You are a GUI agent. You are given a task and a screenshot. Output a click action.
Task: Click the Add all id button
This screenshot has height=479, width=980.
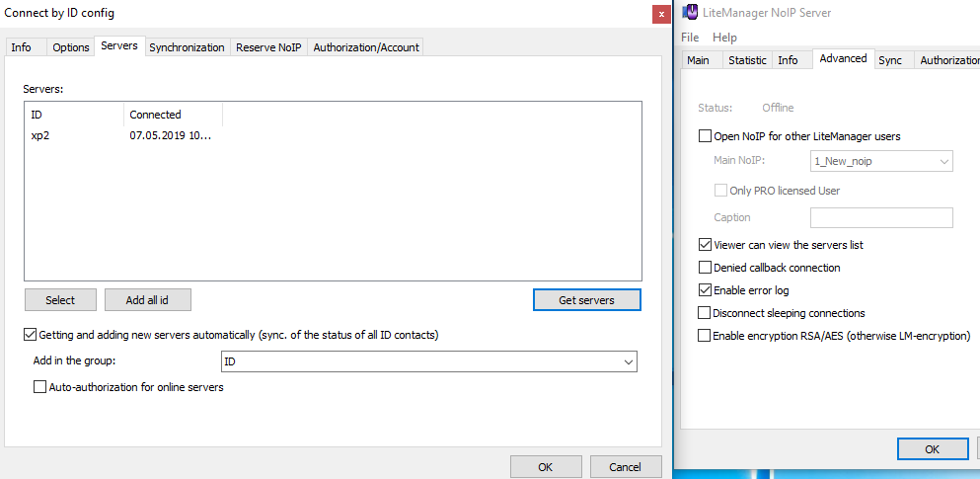point(147,300)
